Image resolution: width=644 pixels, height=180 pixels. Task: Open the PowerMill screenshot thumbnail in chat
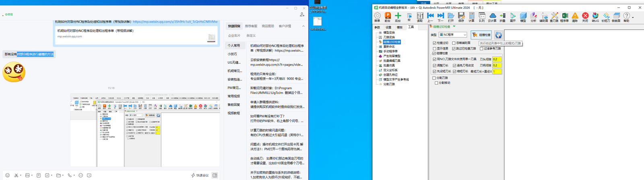(x=145, y=130)
